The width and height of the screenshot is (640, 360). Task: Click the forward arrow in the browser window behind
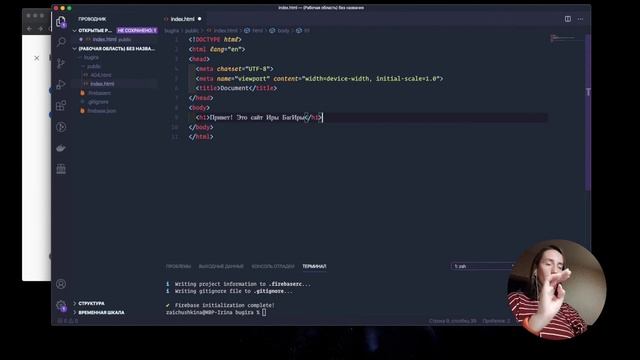point(40,29)
